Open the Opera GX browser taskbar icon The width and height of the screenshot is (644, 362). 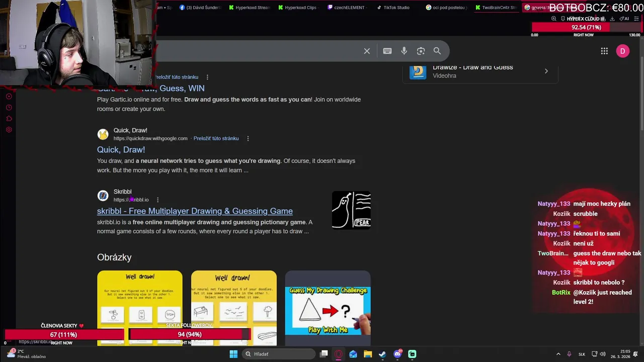pyautogui.click(x=339, y=354)
